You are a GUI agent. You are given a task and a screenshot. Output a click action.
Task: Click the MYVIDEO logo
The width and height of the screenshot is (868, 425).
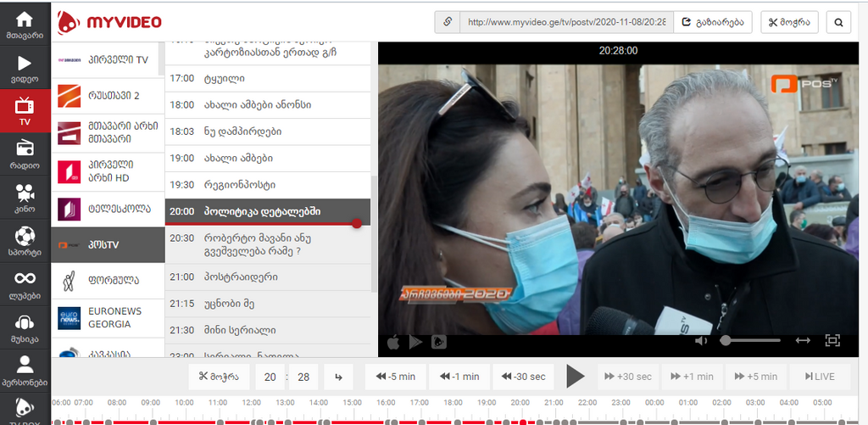(109, 22)
